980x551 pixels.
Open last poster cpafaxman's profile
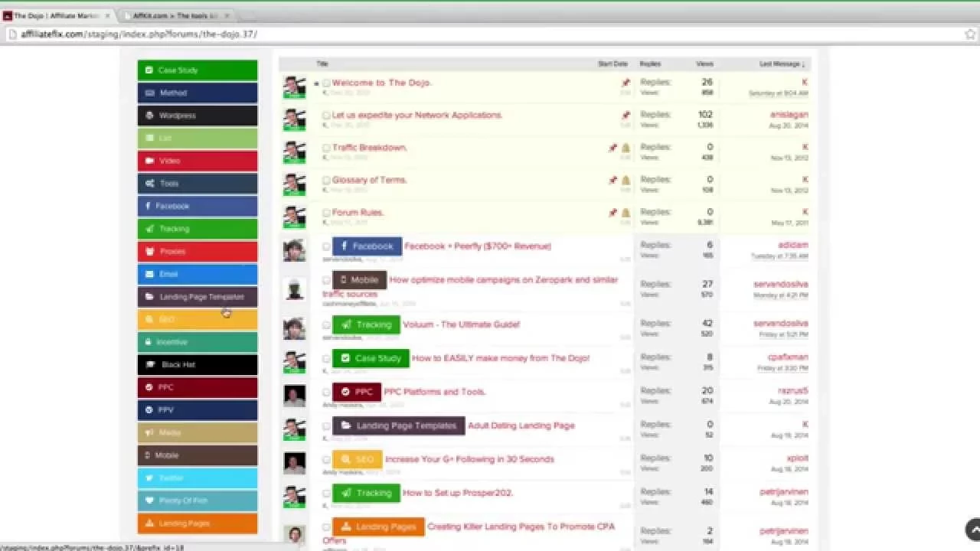[788, 357]
